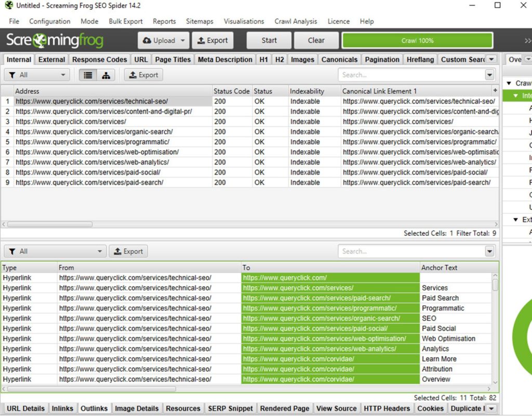Screen dimensions: 532x416
Task: Select the 'Paid Search' anchor text cell
Action: (455, 298)
